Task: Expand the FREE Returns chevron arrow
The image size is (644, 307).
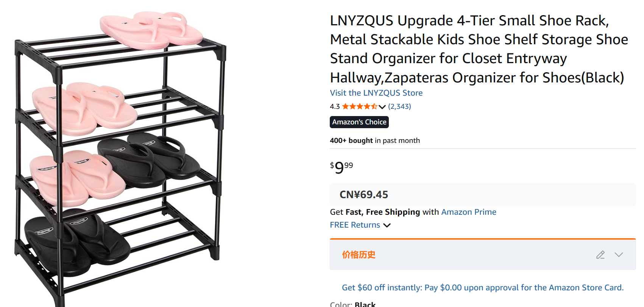Action: point(387,225)
